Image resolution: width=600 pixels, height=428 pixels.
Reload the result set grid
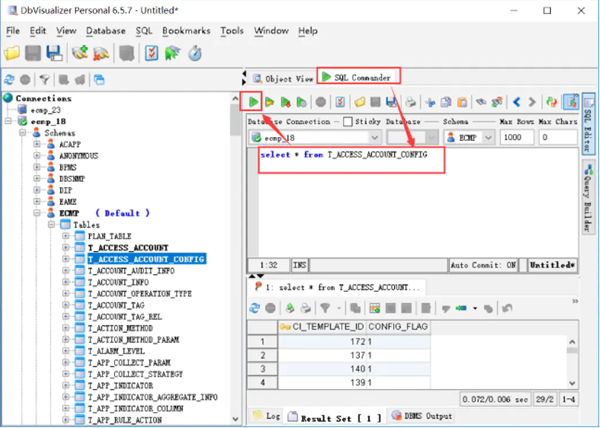[256, 308]
